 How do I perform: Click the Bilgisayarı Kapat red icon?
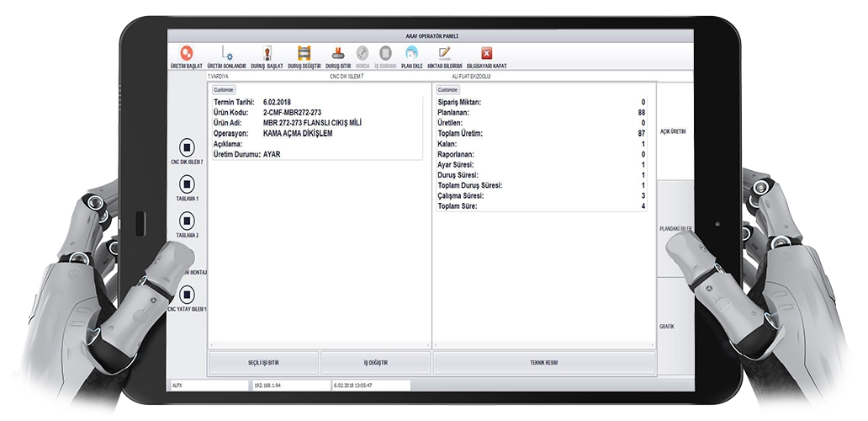tap(486, 53)
